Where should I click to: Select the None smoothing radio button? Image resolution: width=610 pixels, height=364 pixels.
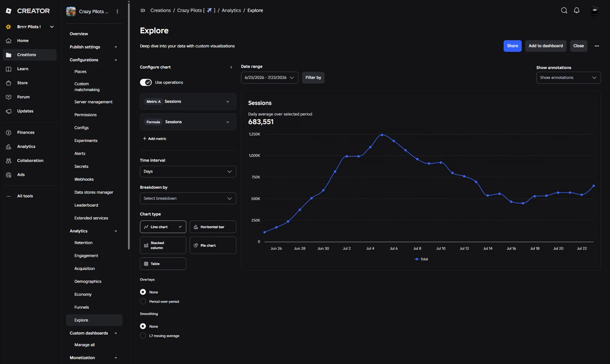tap(143, 326)
